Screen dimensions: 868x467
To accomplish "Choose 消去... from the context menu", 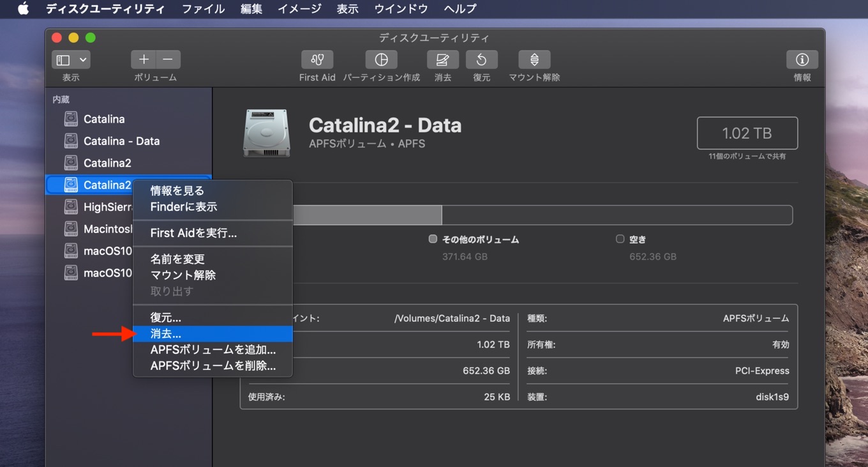I will pos(213,333).
